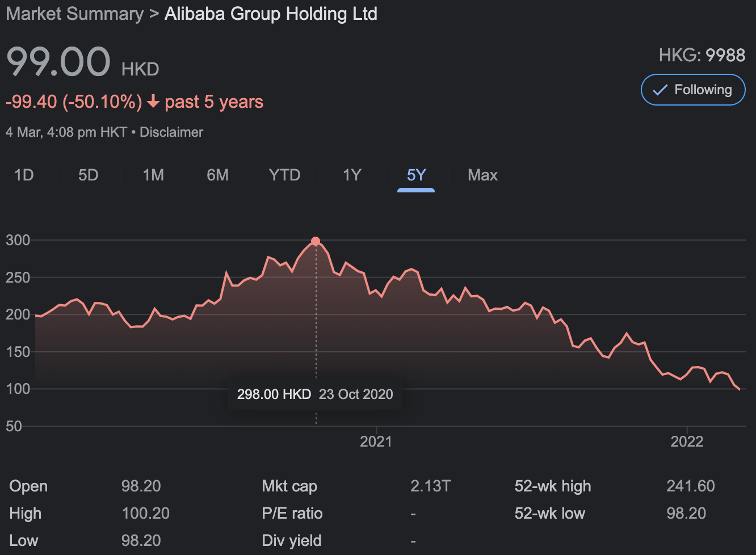Click the 52-wk high value 241.60
This screenshot has height=555, width=756.
690,486
